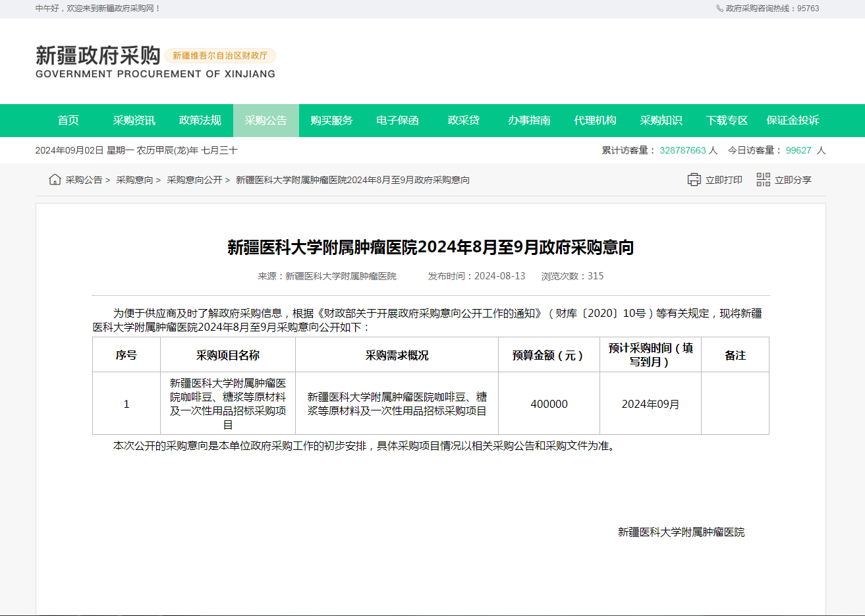
Task: Click the 采购需求概况 table header
Action: point(397,355)
